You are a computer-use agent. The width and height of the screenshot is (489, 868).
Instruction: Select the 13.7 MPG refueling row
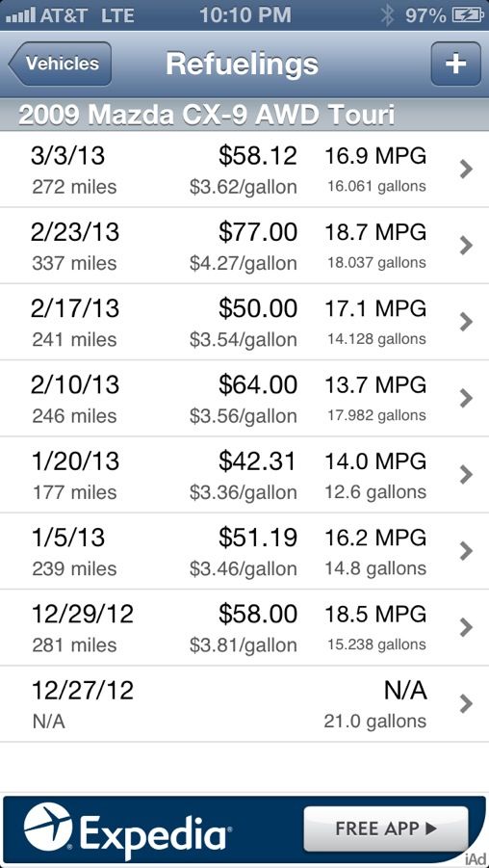point(244,399)
